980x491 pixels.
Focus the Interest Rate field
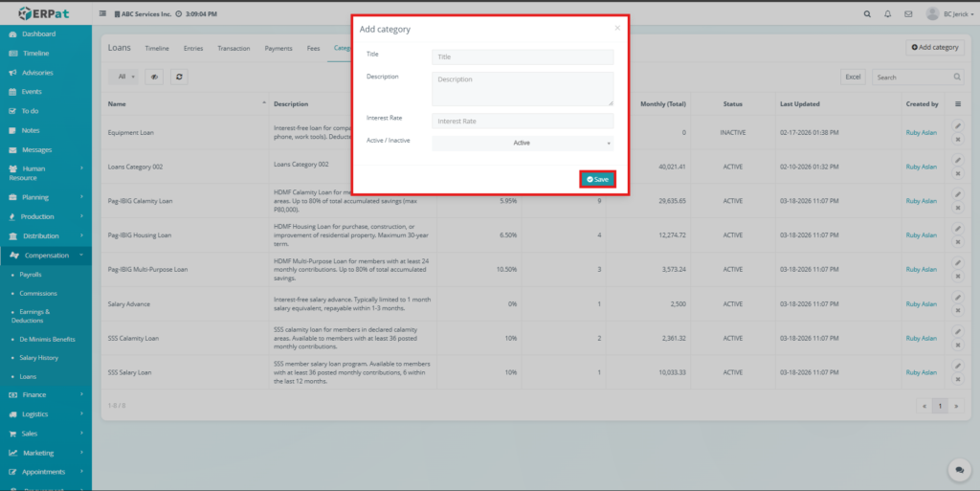(x=523, y=122)
